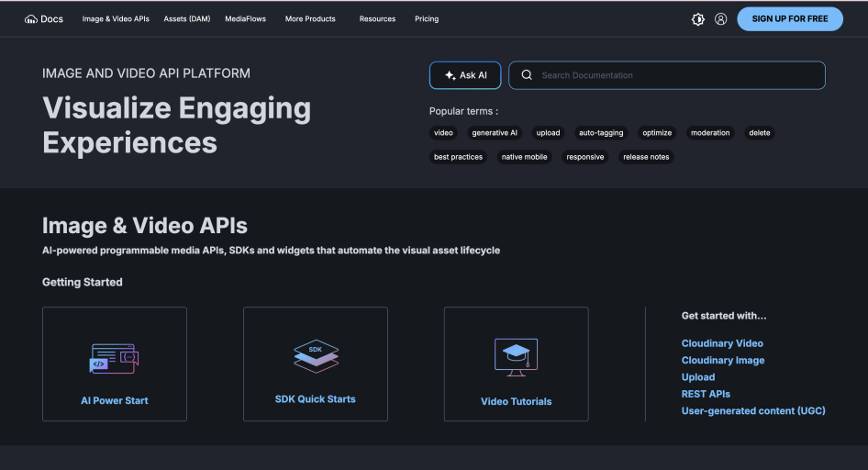Select the 'generative AI' popular term
This screenshot has height=470, width=868.
(x=495, y=133)
